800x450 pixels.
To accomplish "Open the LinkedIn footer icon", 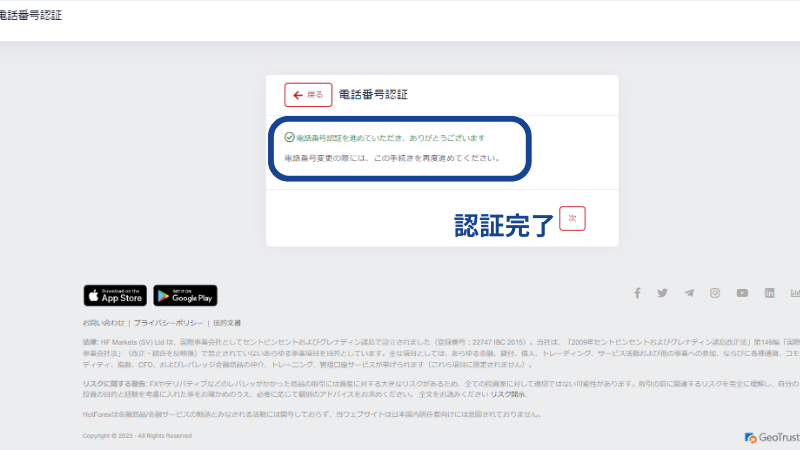I will click(769, 293).
